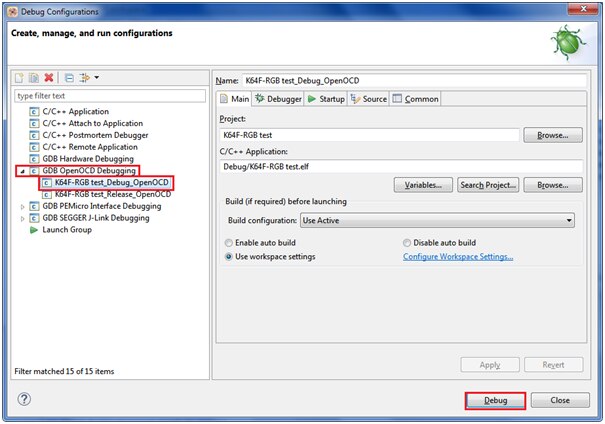605x424 pixels.
Task: Select C/C++ Application tree item
Action: pyautogui.click(x=76, y=111)
